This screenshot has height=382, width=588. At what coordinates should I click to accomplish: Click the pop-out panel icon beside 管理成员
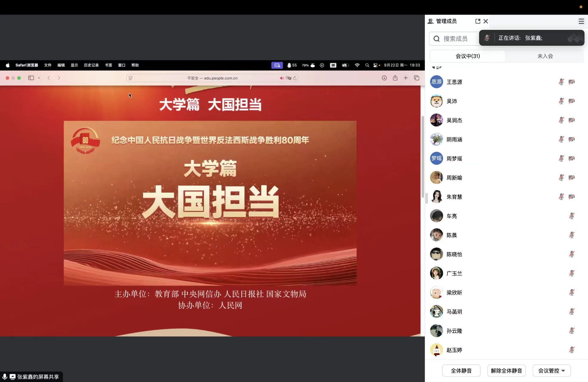click(x=478, y=21)
